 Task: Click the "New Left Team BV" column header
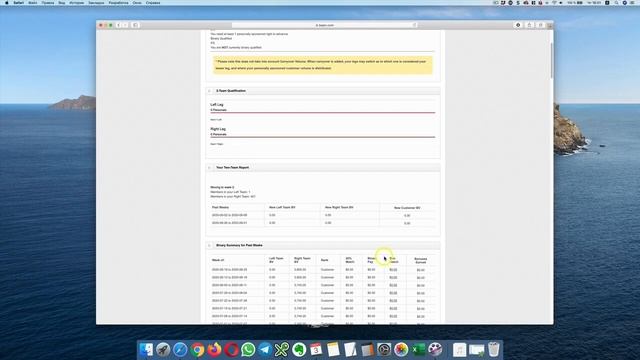(282, 207)
